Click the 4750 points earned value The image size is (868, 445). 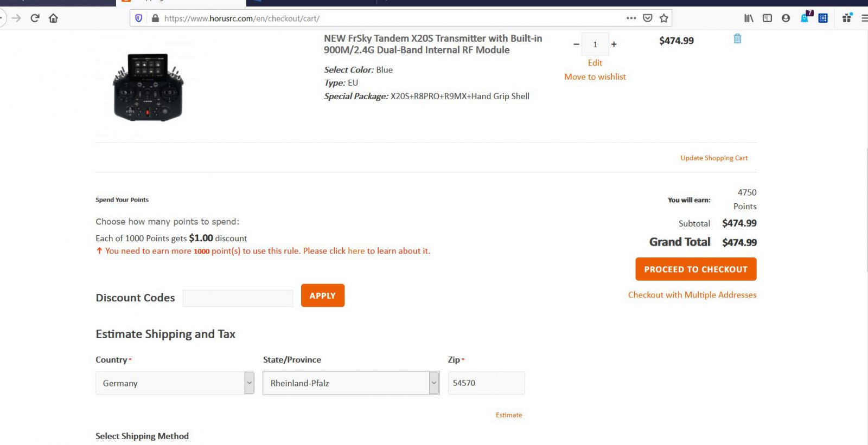[747, 192]
